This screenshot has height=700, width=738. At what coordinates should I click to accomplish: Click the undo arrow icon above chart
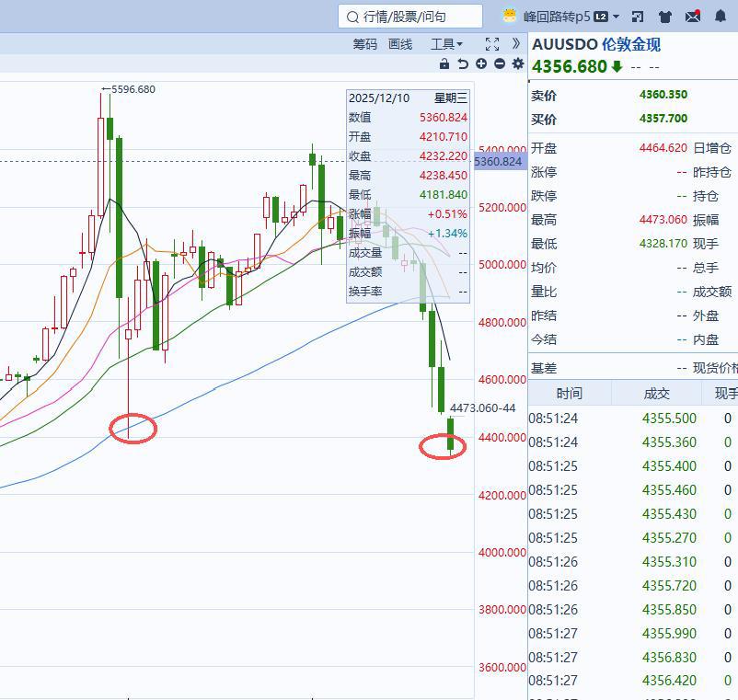[x=463, y=64]
